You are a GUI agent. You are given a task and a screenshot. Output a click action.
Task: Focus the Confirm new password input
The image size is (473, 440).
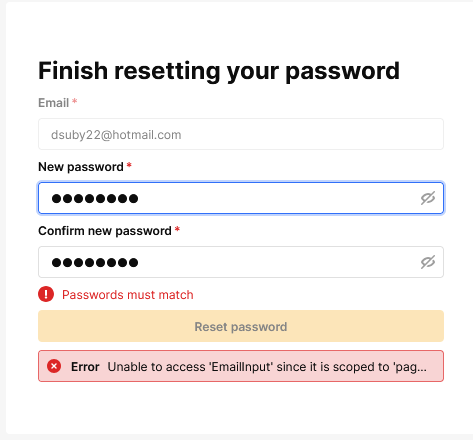241,262
